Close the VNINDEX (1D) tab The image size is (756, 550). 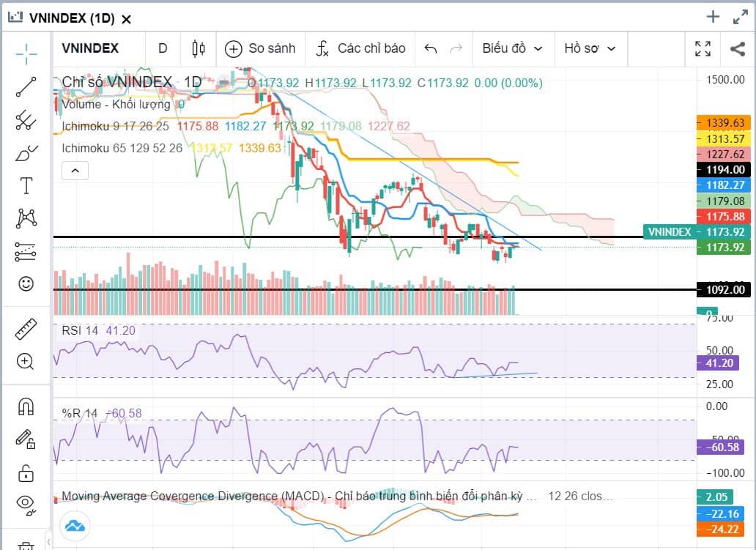click(126, 19)
